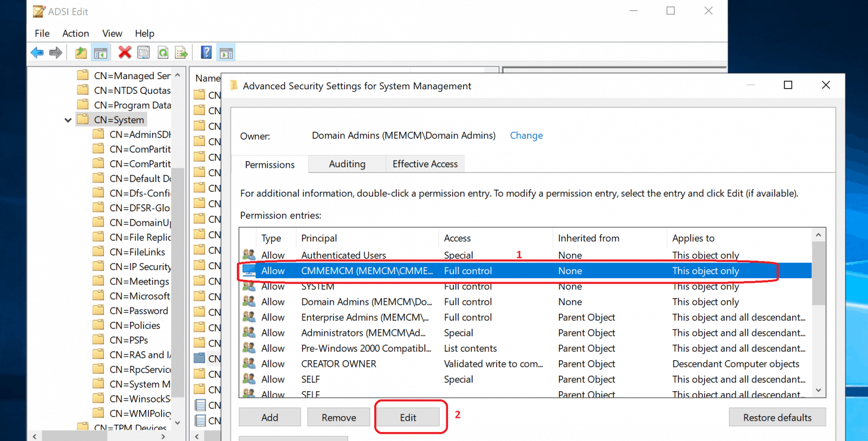This screenshot has height=441, width=868.
Task: Toggle the action pane toolbar icon
Action: pos(225,52)
